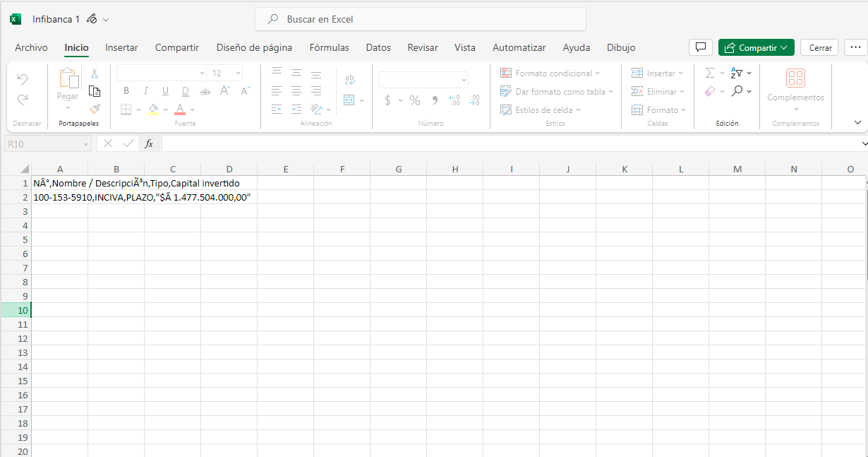
Task: Click the decrease indent icon
Action: point(277,109)
